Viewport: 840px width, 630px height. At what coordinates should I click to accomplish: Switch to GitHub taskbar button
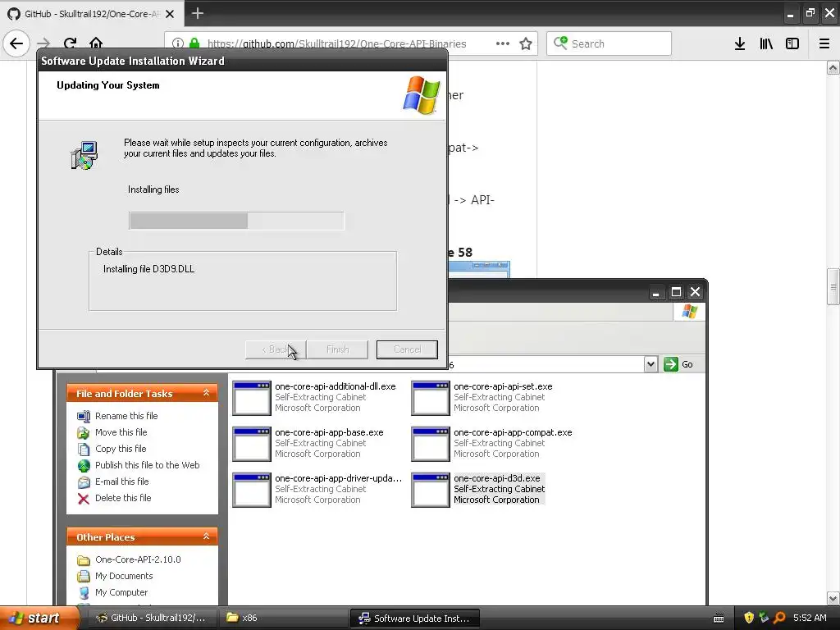coord(152,618)
